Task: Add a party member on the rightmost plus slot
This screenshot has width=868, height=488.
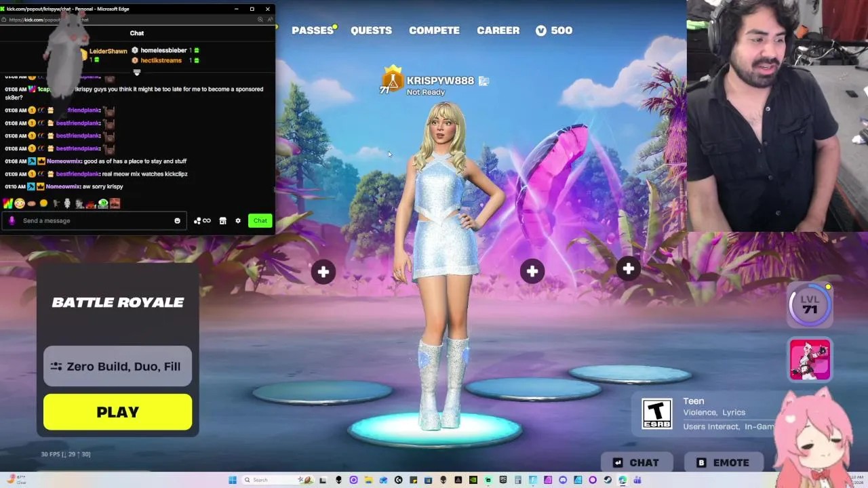Action: [629, 269]
